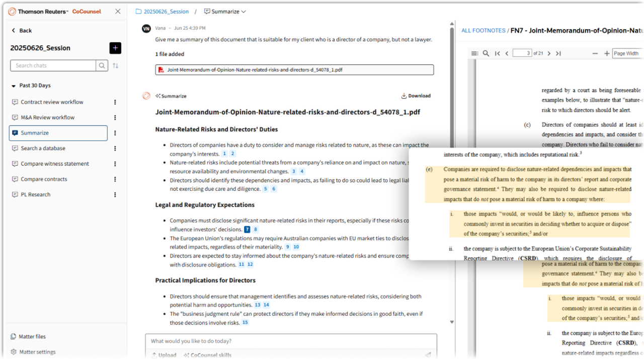Open footnote reference 11
Image resolution: width=644 pixels, height=359 pixels.
[x=242, y=265]
